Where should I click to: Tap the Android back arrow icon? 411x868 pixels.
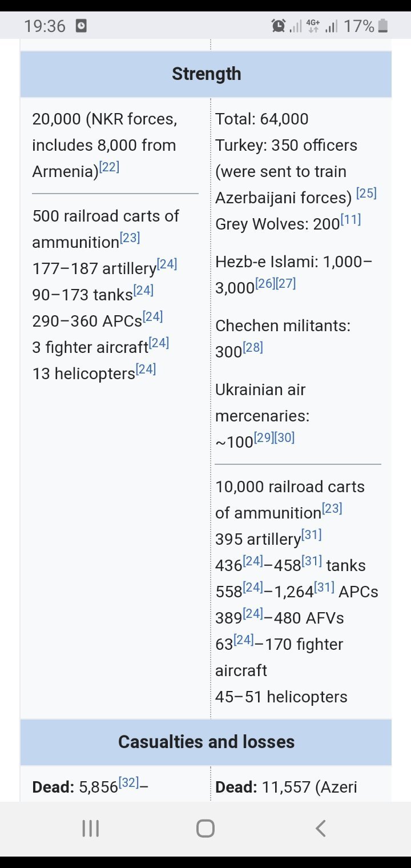pos(321,828)
